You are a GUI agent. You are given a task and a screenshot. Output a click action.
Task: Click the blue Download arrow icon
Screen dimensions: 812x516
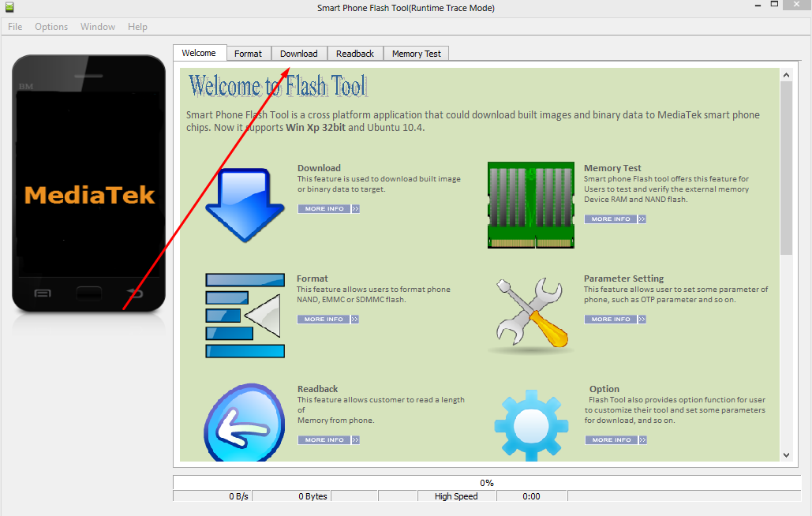tap(245, 204)
